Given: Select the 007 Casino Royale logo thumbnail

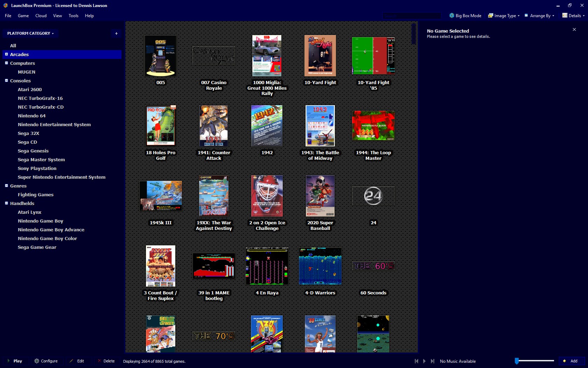Looking at the screenshot, I should (x=214, y=56).
